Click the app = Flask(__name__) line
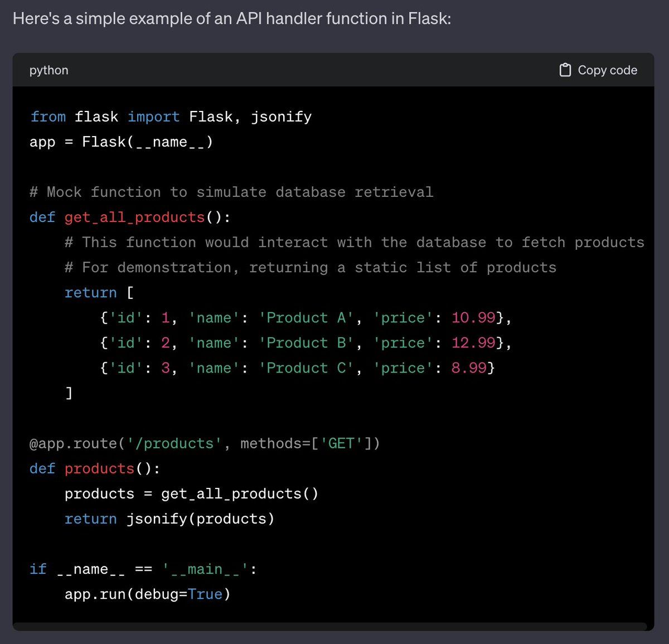Image resolution: width=669 pixels, height=644 pixels. [x=121, y=142]
